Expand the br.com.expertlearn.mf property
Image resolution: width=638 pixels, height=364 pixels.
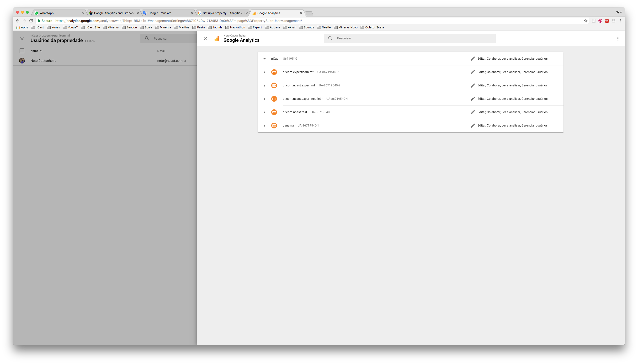pos(264,72)
